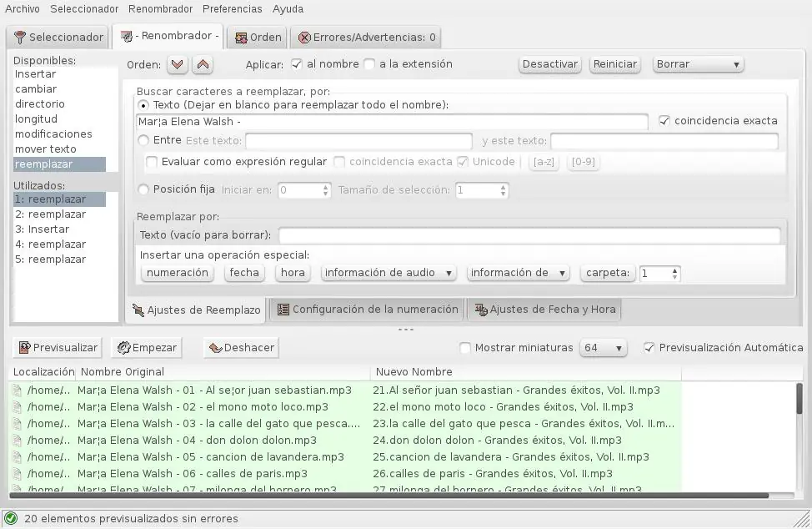This screenshot has height=529, width=812.
Task: Select the 'Entre' radio button
Action: point(143,140)
